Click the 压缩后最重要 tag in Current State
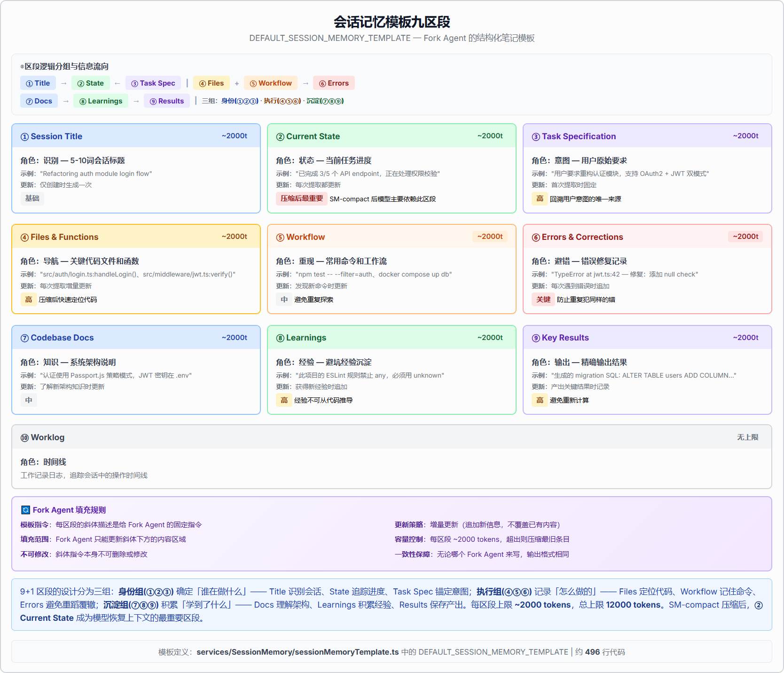The image size is (784, 673). 302,198
